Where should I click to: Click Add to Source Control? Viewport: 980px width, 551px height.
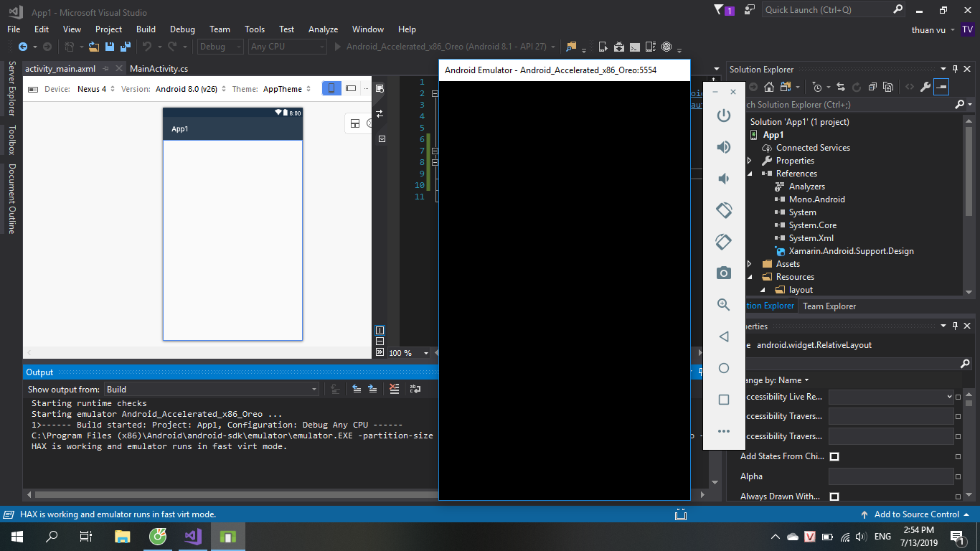(916, 514)
